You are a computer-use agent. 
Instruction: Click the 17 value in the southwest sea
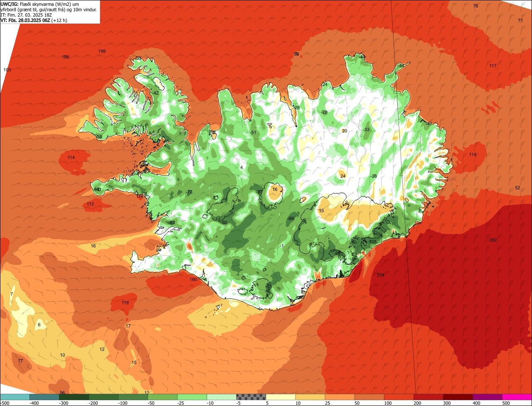[x=128, y=326]
